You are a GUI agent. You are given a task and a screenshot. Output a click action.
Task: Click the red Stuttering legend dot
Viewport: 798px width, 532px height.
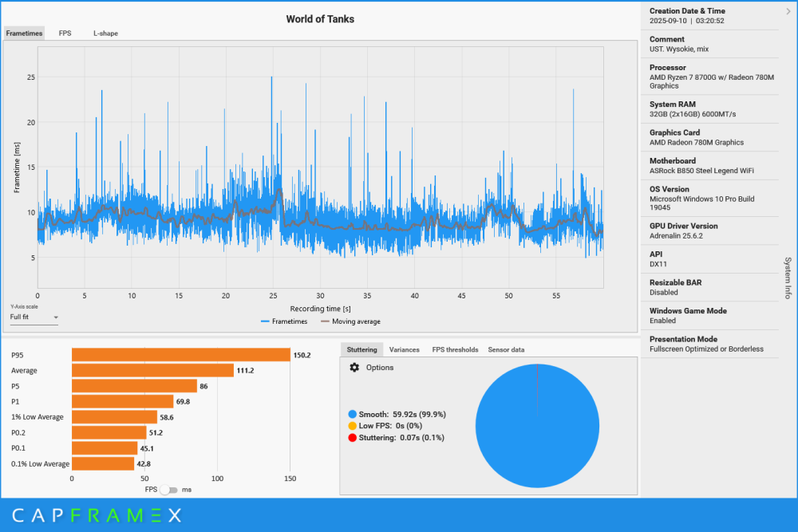[x=352, y=437]
